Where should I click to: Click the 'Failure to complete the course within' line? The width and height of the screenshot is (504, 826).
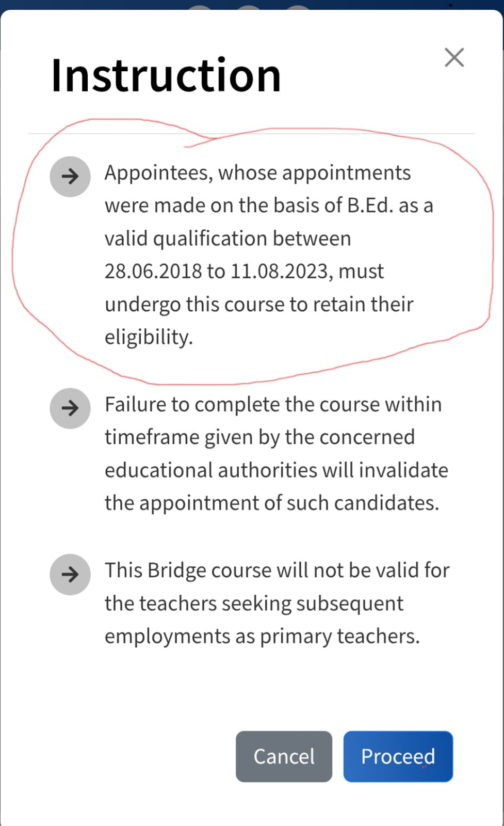[273, 405]
